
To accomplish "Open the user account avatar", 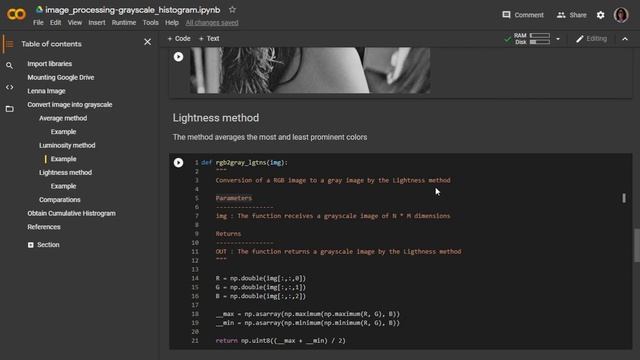I will point(621,15).
